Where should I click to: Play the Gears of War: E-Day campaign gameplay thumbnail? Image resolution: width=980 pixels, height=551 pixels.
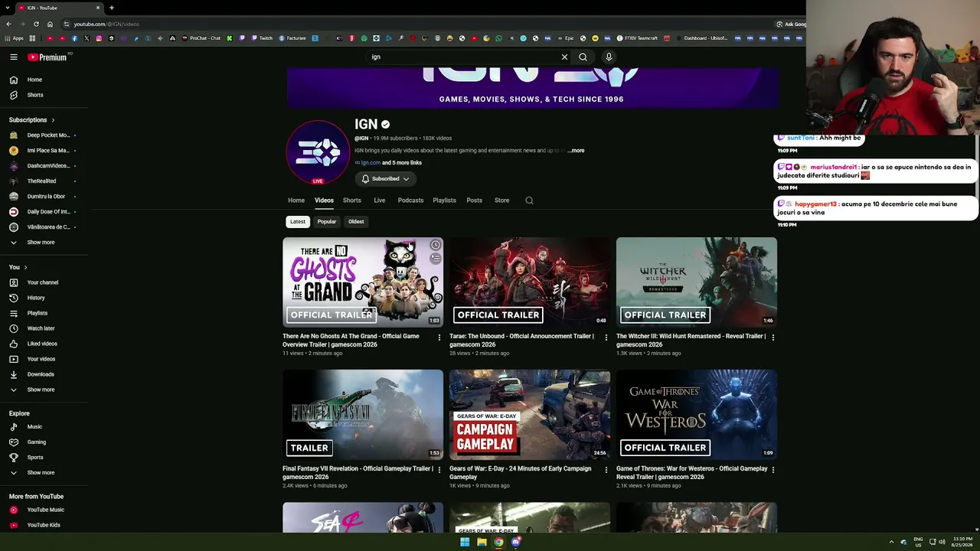[530, 415]
